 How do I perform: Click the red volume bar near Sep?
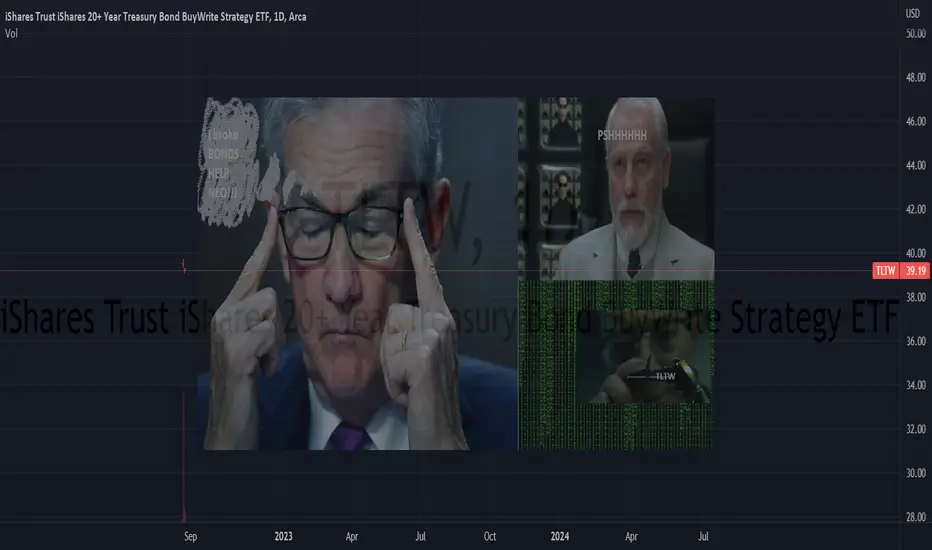pyautogui.click(x=184, y=457)
